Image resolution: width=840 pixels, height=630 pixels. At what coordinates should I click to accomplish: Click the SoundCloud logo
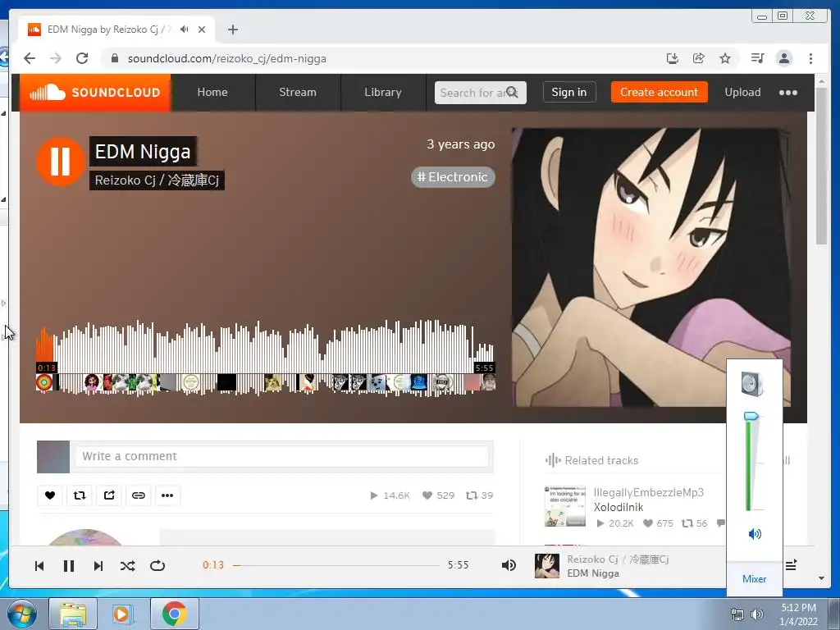point(95,92)
